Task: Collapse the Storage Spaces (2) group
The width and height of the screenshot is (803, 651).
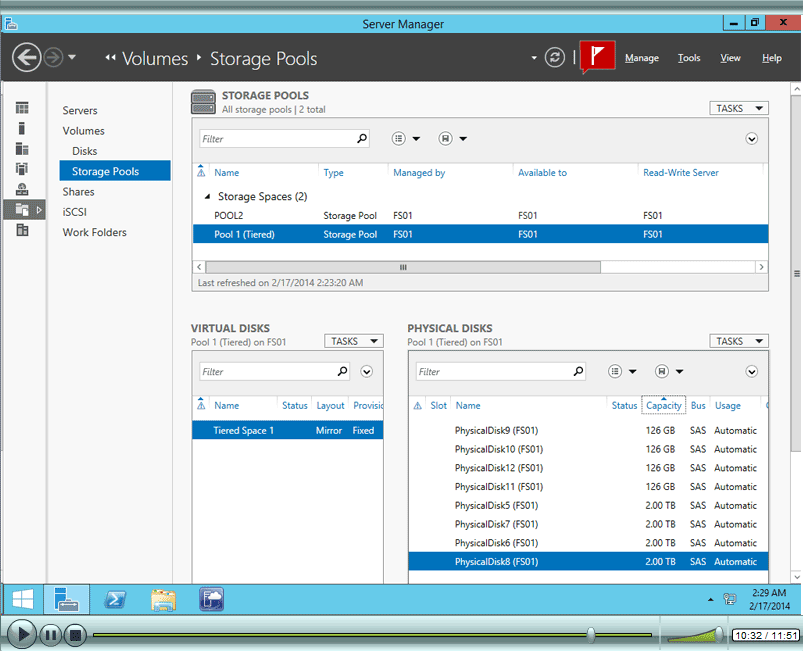Action: tap(207, 196)
